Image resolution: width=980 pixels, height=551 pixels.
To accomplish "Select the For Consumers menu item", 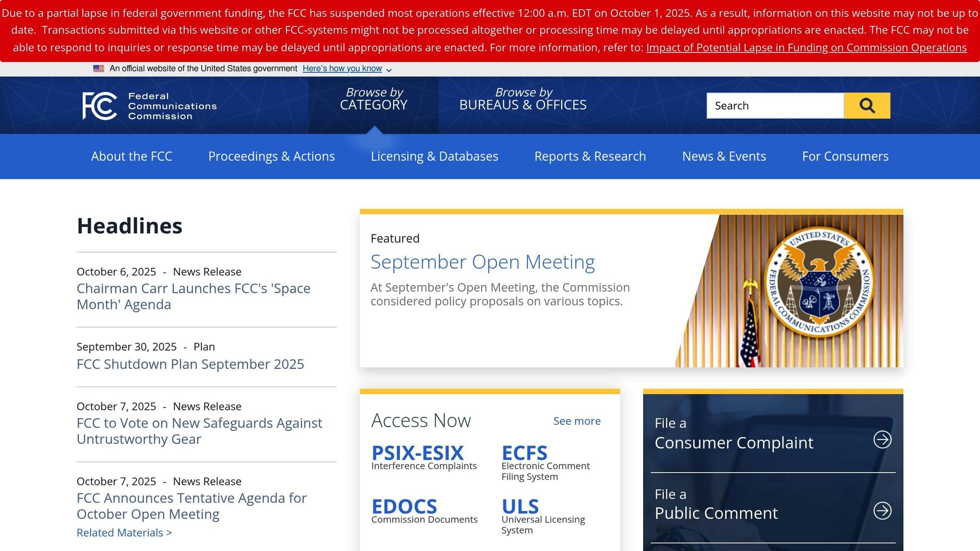I will point(845,156).
